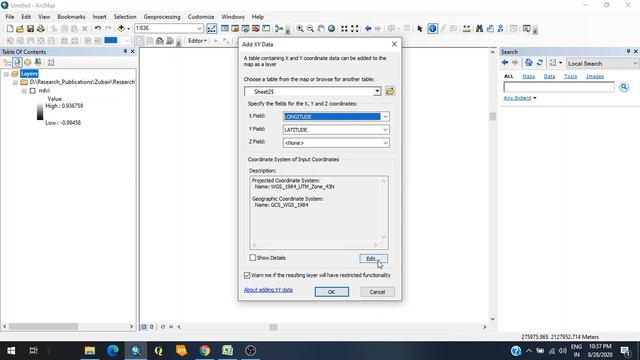
Task: Click the Find binoculars icon
Action: [x=480, y=29]
